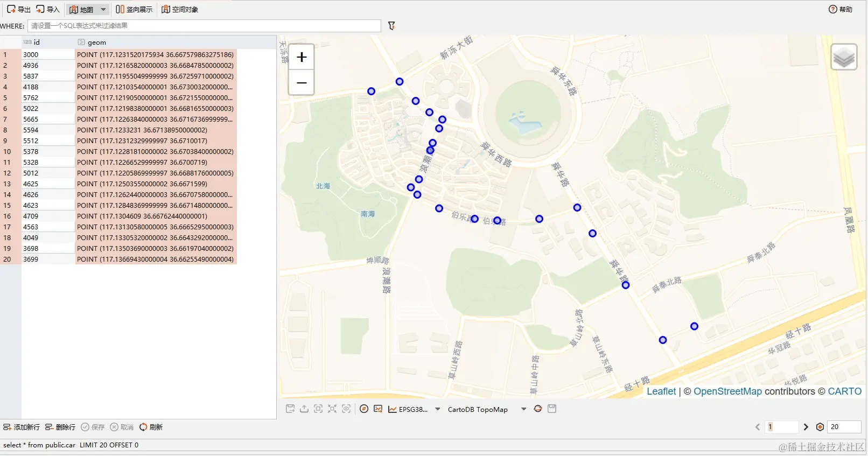
Task: Click the eye preview icon in map toolbar
Action: [346, 409]
